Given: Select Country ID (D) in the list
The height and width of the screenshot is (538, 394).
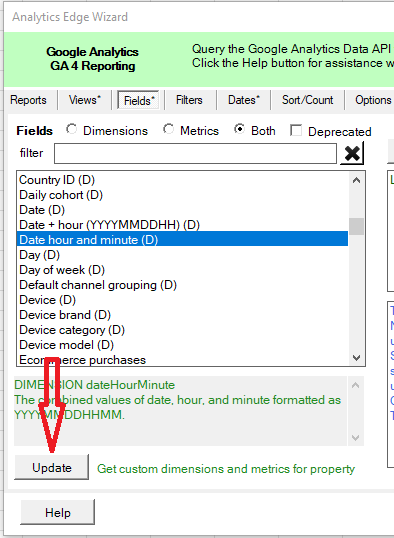Looking at the screenshot, I should [182, 180].
